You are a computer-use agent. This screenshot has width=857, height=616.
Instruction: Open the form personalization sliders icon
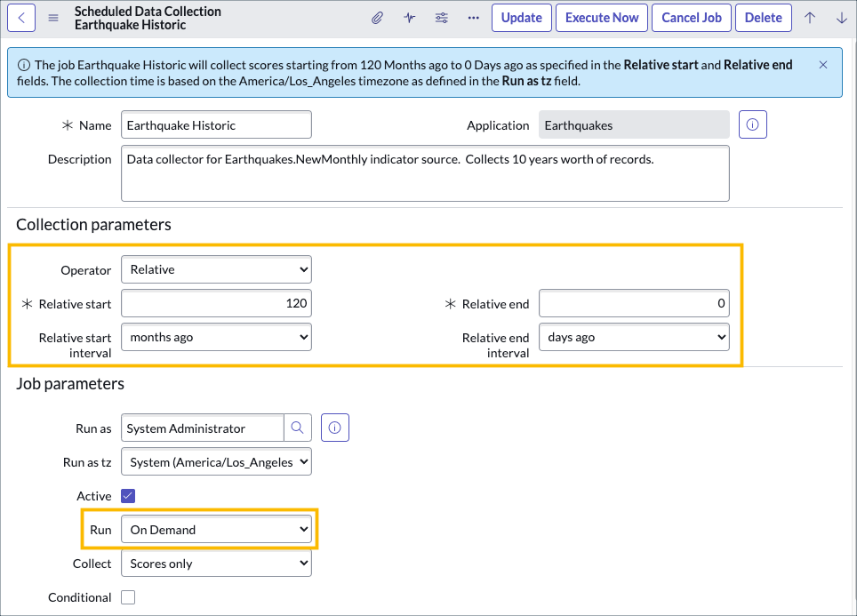tap(441, 17)
